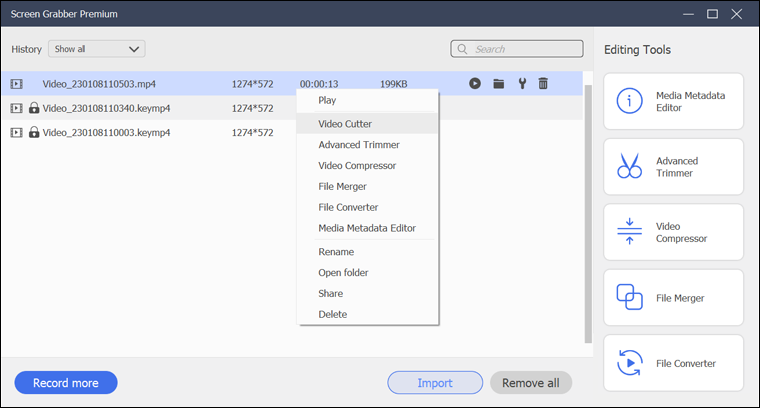Image resolution: width=760 pixels, height=408 pixels.
Task: Open the hamburger menu in the title bar
Action: (x=686, y=14)
